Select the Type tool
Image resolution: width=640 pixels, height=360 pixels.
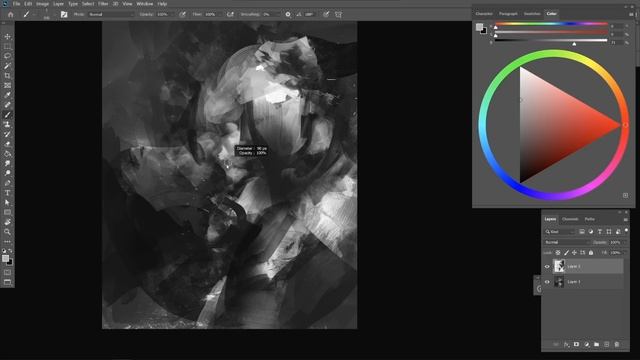pyautogui.click(x=7, y=193)
